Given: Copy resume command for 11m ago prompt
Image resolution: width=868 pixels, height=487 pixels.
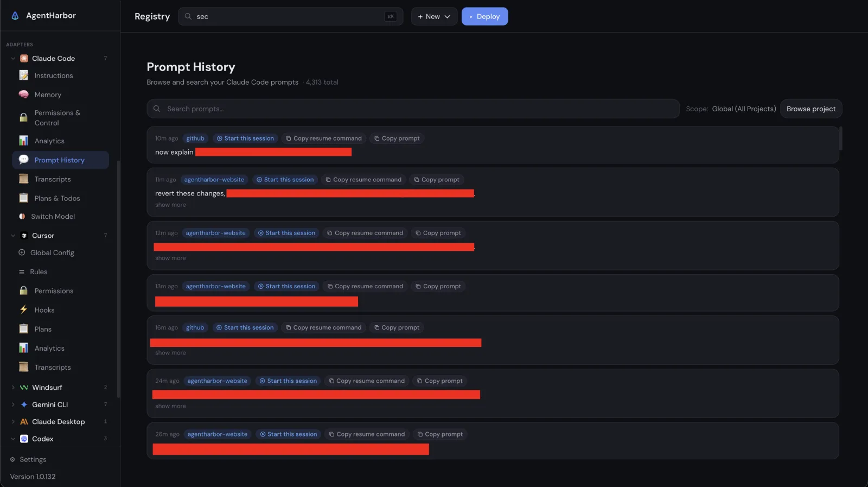Looking at the screenshot, I should tap(363, 180).
